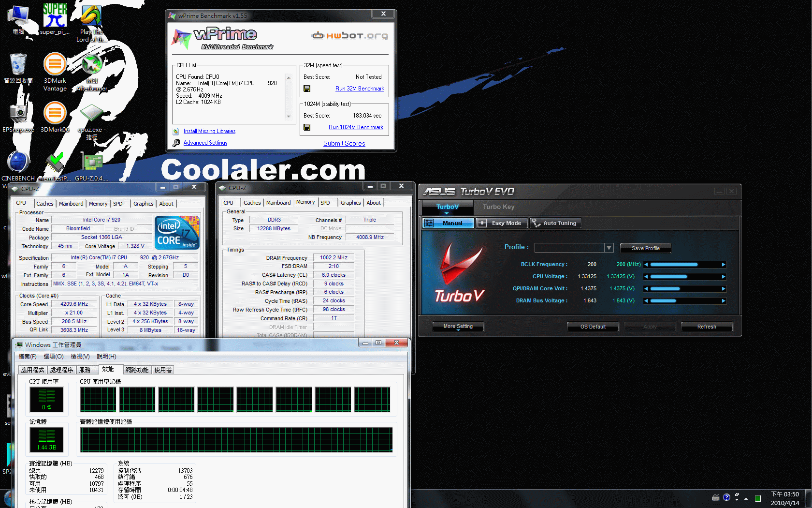
Task: Open the 資源回收筒 (Recycle Bin) icon
Action: [18, 68]
